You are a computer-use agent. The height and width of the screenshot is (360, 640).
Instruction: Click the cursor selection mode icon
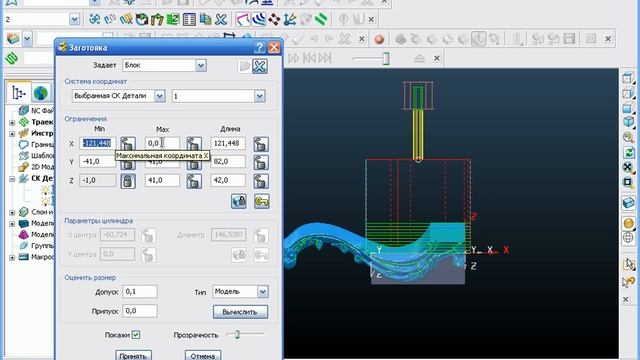point(628,264)
